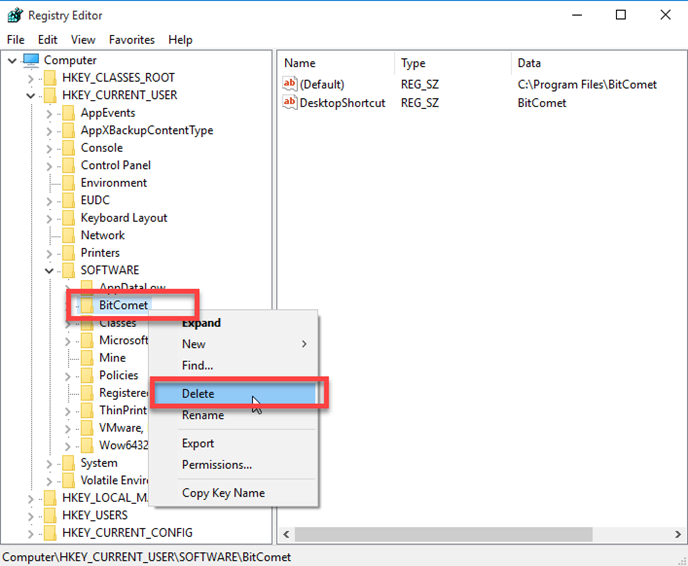Click the BitComet folder icon
688x566 pixels.
(87, 305)
